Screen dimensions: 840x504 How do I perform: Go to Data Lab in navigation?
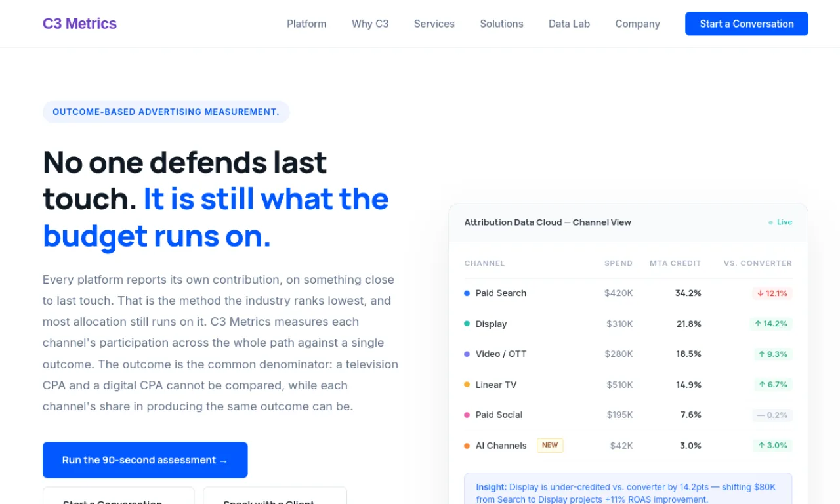pyautogui.click(x=569, y=24)
